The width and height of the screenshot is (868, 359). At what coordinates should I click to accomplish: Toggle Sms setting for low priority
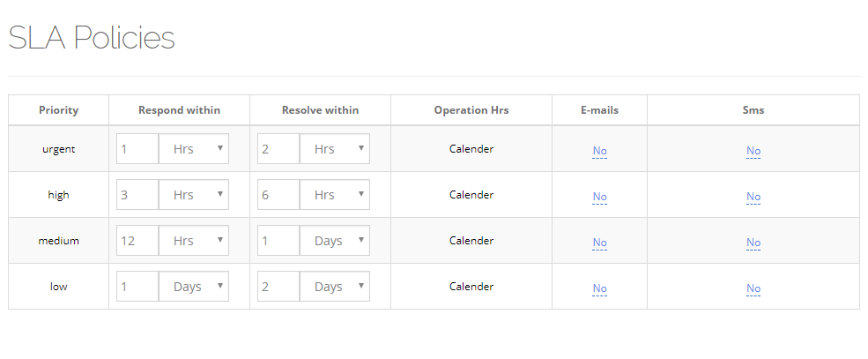753,288
